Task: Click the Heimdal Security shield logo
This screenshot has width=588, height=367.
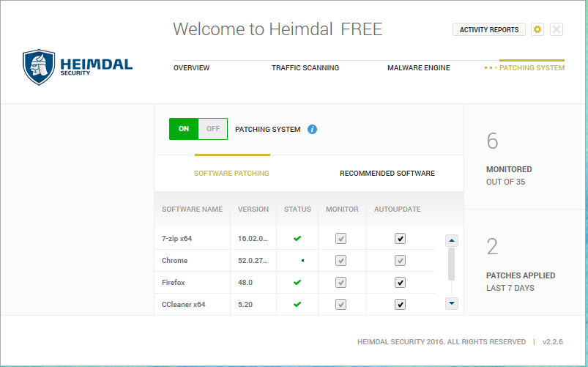Action: (39, 67)
